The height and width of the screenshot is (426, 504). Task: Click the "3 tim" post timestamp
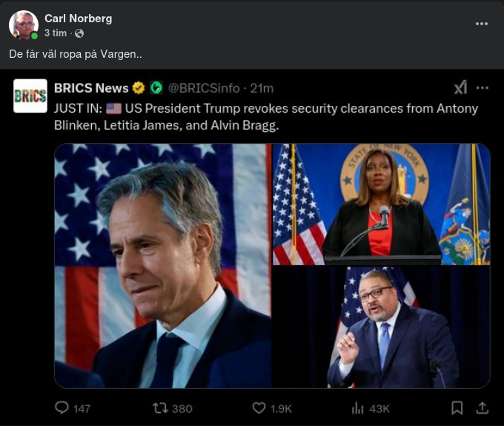point(56,33)
